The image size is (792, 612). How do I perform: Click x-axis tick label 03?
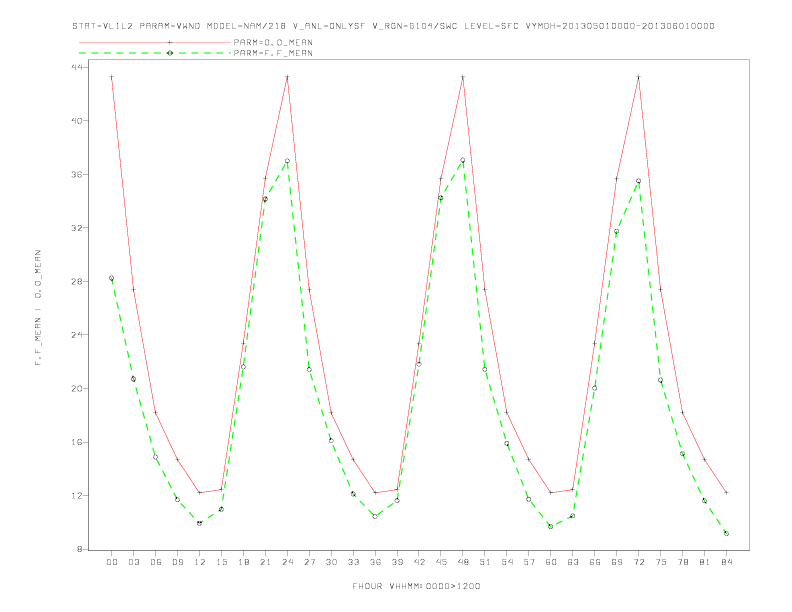point(133,562)
